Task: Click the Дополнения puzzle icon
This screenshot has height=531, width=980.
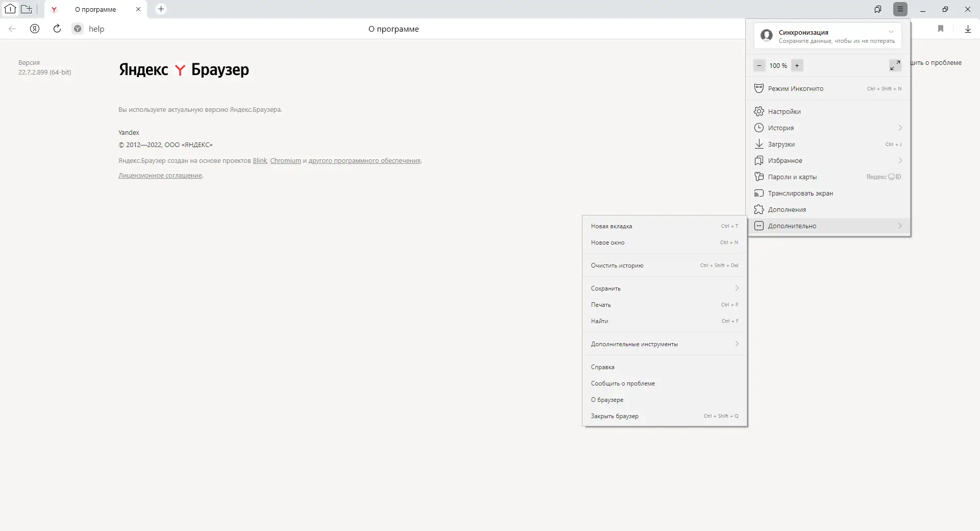Action: 759,209
